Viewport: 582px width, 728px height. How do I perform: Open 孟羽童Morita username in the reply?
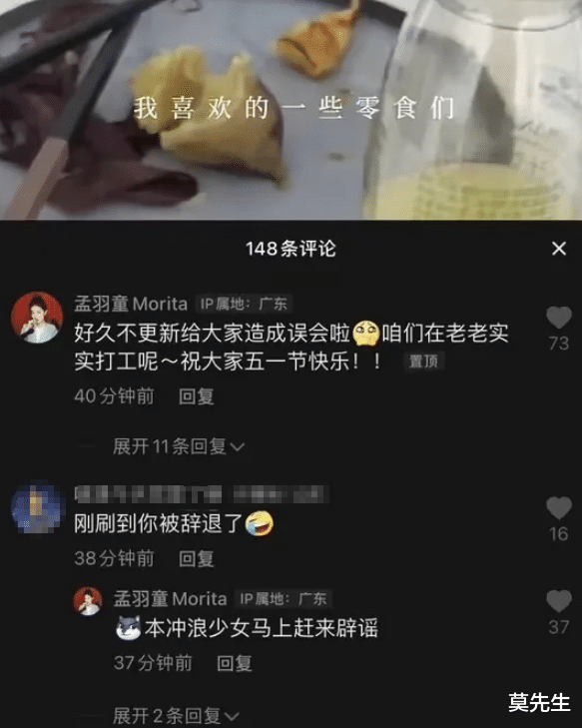coord(171,598)
